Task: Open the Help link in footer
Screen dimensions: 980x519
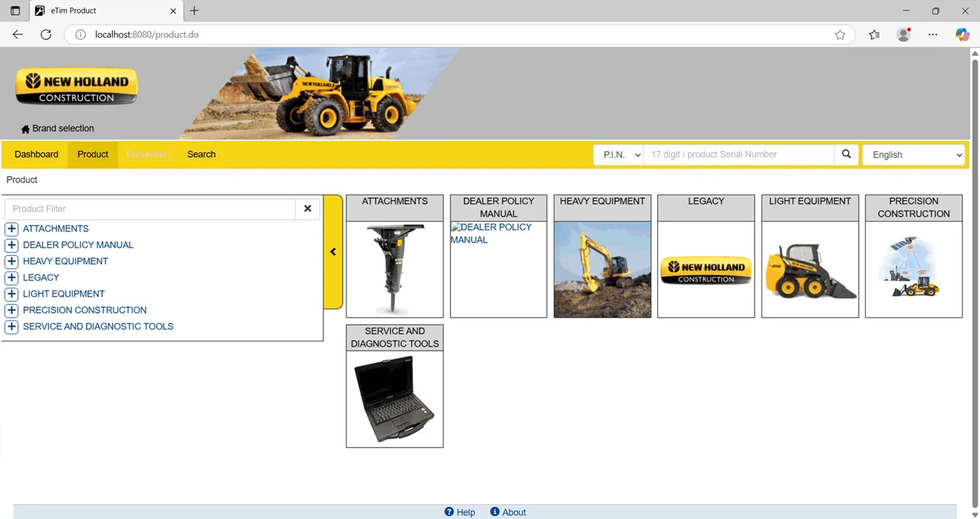Action: (x=466, y=513)
